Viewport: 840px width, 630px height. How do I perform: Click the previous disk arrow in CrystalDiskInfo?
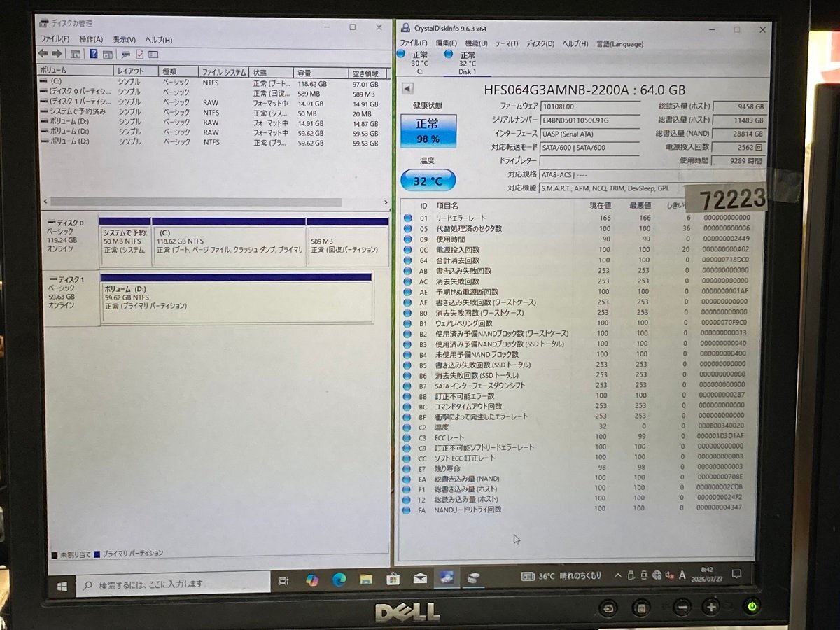407,88
